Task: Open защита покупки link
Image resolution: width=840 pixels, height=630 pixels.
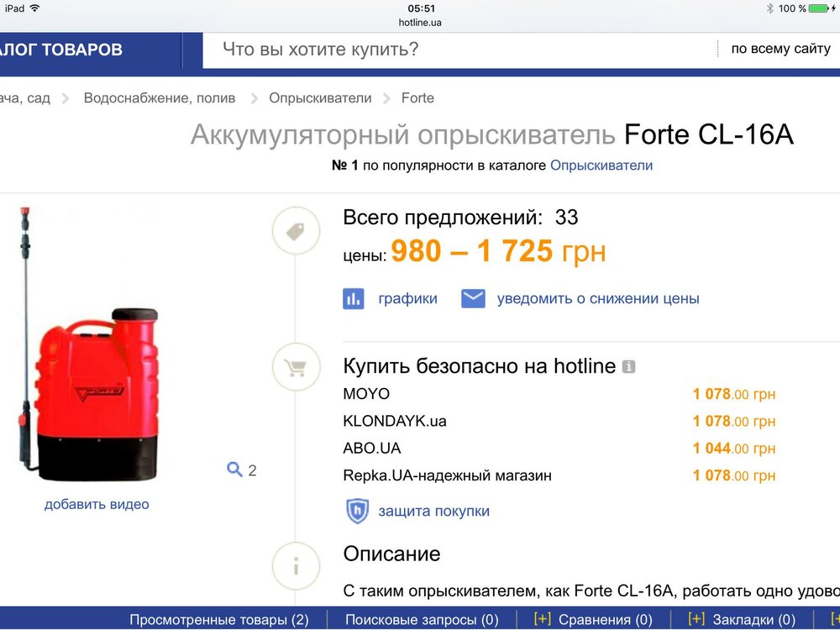Action: 434,511
